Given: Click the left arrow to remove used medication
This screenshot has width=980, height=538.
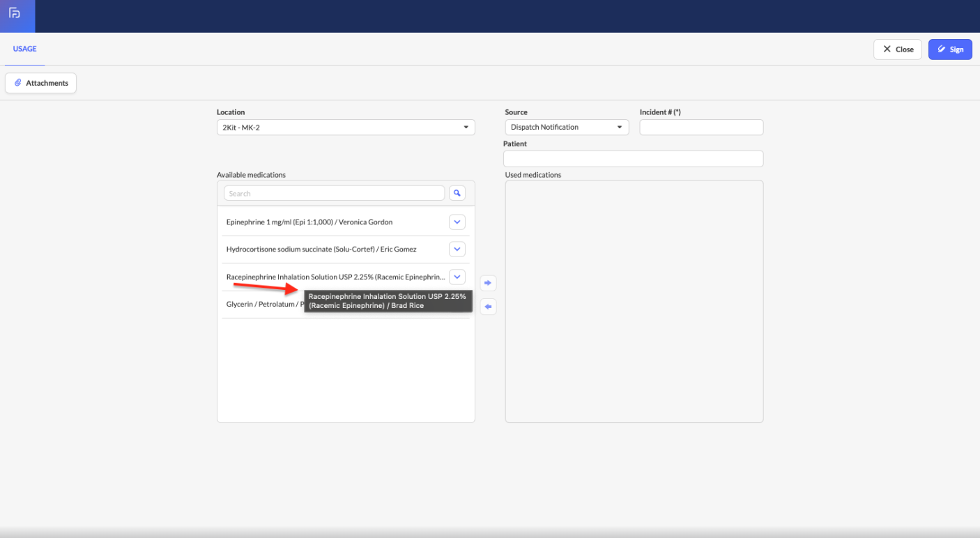Looking at the screenshot, I should click(488, 307).
